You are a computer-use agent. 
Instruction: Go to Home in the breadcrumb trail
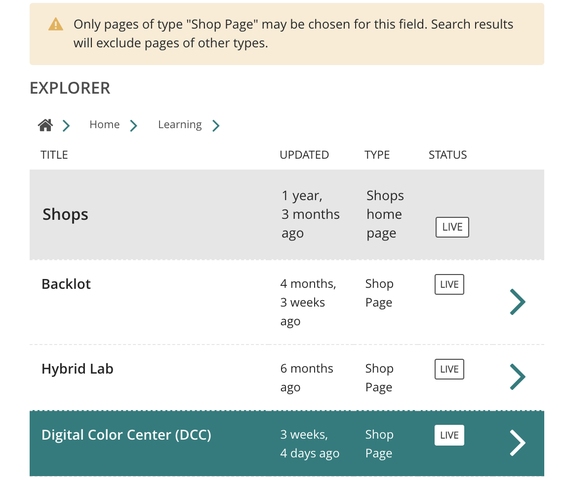pos(104,124)
